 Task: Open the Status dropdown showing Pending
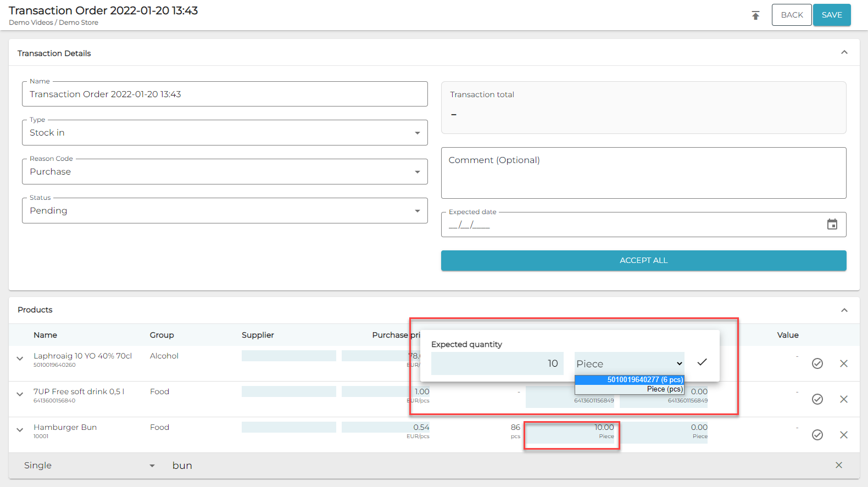(x=225, y=211)
